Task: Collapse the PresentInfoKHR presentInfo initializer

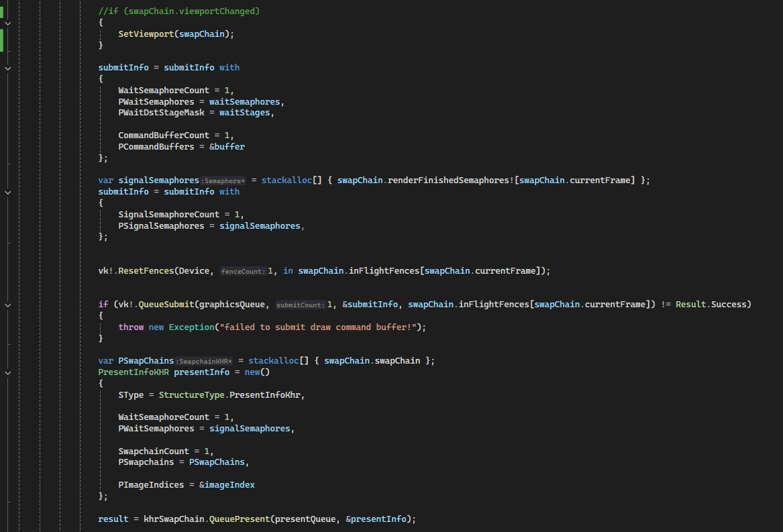Action: [8, 372]
